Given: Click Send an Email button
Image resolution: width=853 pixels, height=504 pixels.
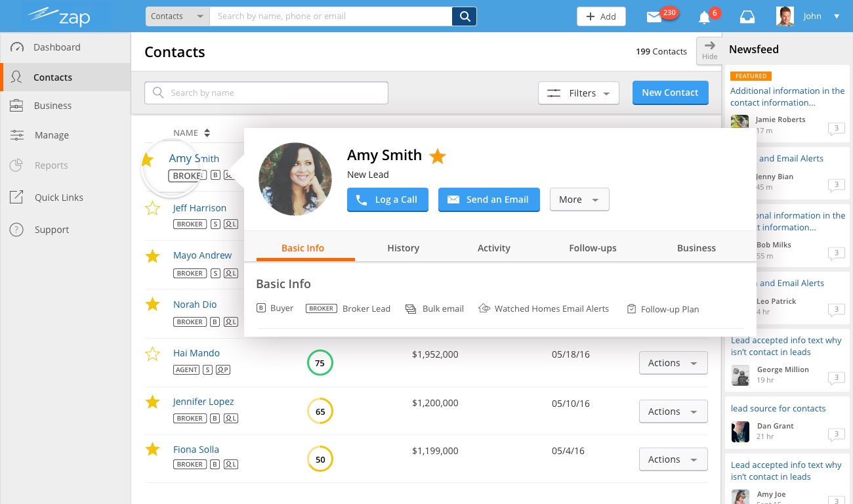Looking at the screenshot, I should (x=489, y=199).
